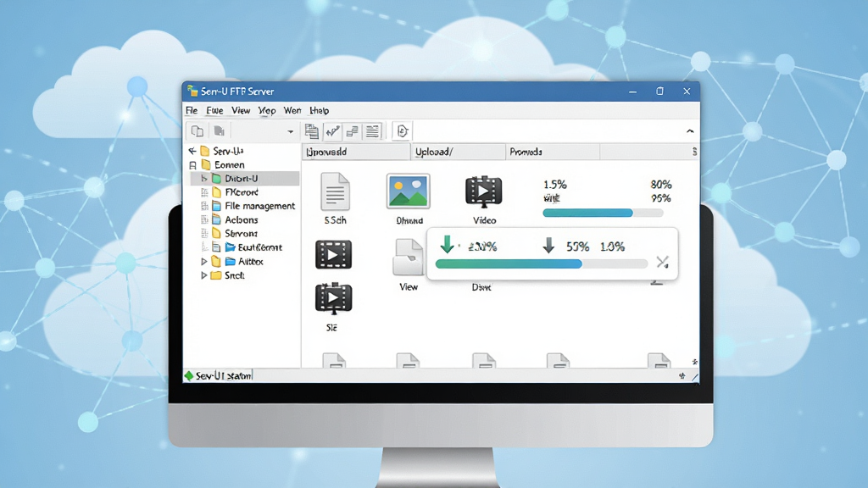Expand the Dıbrt-U tree node arrow
This screenshot has width=868, height=488.
click(x=203, y=179)
